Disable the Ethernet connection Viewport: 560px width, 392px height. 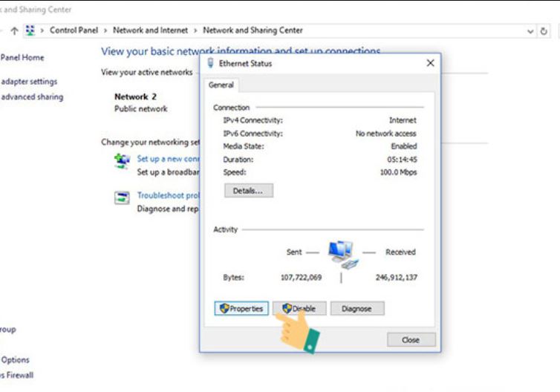(x=299, y=308)
